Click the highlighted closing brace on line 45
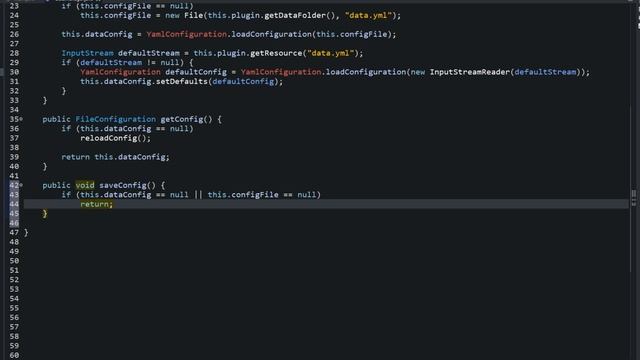The height and width of the screenshot is (360, 640). point(45,213)
